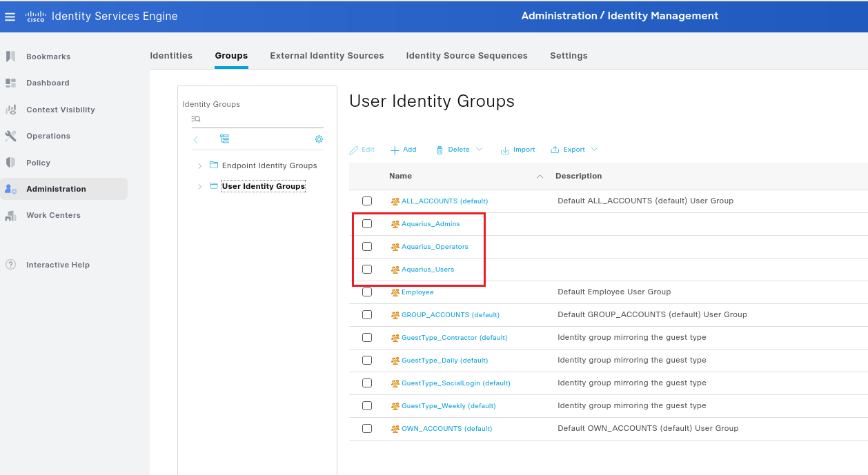Click the Import download icon
The height and width of the screenshot is (475, 868).
tap(505, 150)
